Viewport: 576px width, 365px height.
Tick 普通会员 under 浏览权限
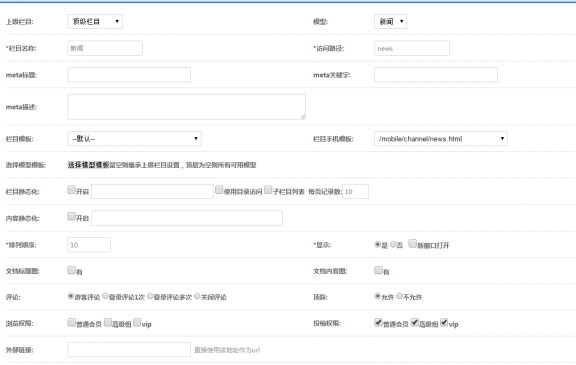71,322
